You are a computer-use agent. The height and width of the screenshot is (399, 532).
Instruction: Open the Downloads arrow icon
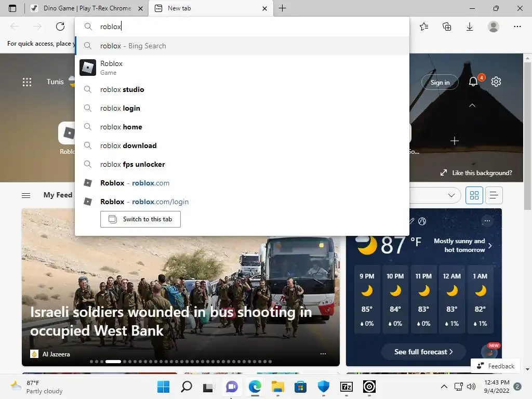(x=470, y=26)
